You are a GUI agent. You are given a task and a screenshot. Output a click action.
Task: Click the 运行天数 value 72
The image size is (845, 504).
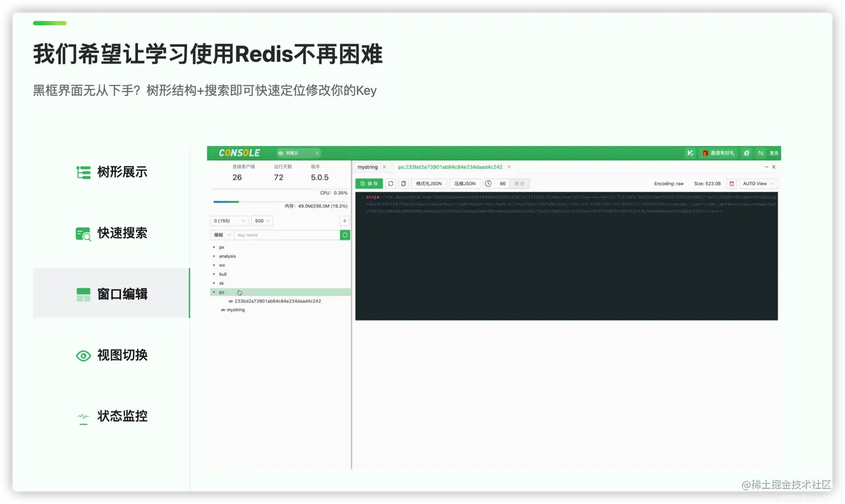point(278,178)
